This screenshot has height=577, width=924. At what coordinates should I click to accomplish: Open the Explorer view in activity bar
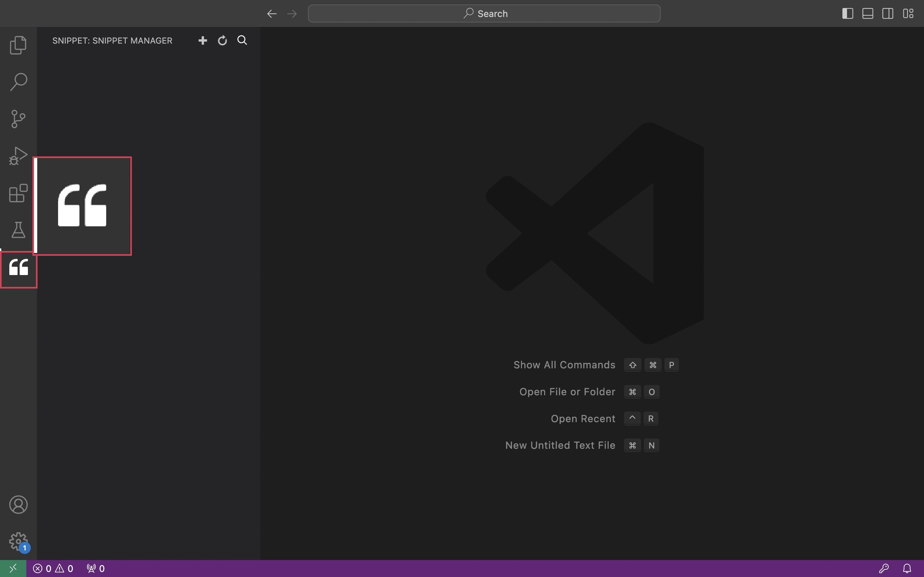(18, 45)
